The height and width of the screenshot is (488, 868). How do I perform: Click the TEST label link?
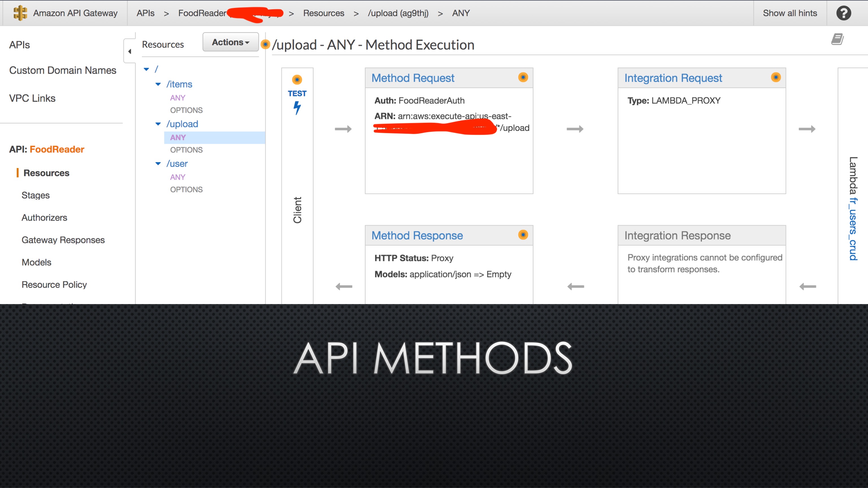tap(297, 93)
